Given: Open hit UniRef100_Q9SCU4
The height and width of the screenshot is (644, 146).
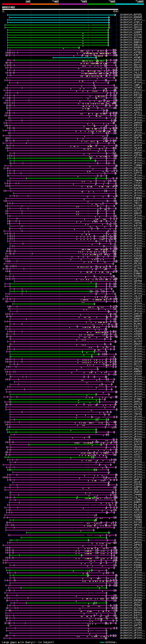Looking at the screenshot, I should (131, 25).
